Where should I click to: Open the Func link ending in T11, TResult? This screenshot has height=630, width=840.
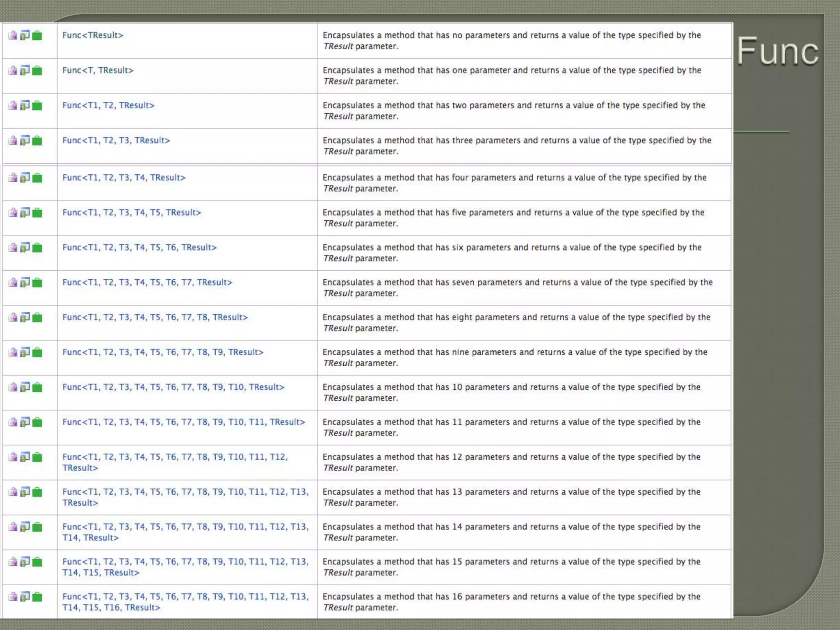point(184,422)
